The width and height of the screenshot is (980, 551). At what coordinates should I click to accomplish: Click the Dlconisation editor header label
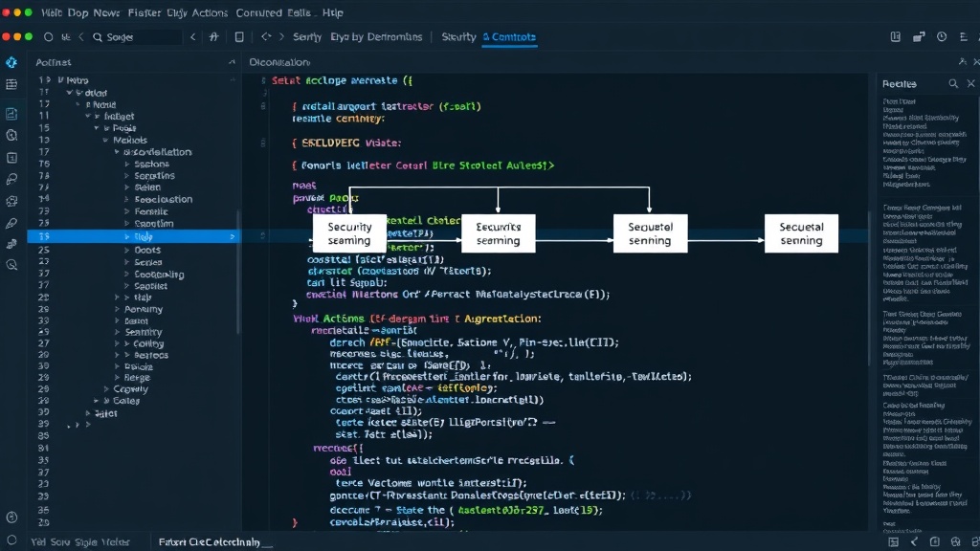click(x=279, y=62)
